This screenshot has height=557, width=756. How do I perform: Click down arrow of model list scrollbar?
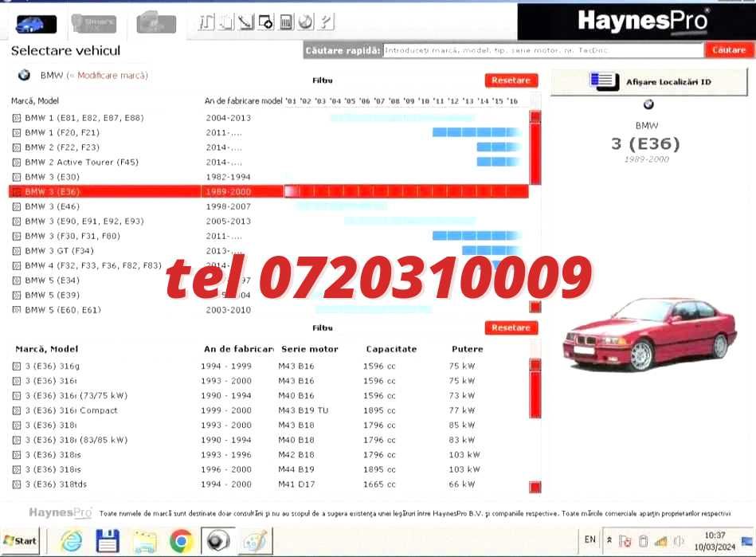[535, 308]
